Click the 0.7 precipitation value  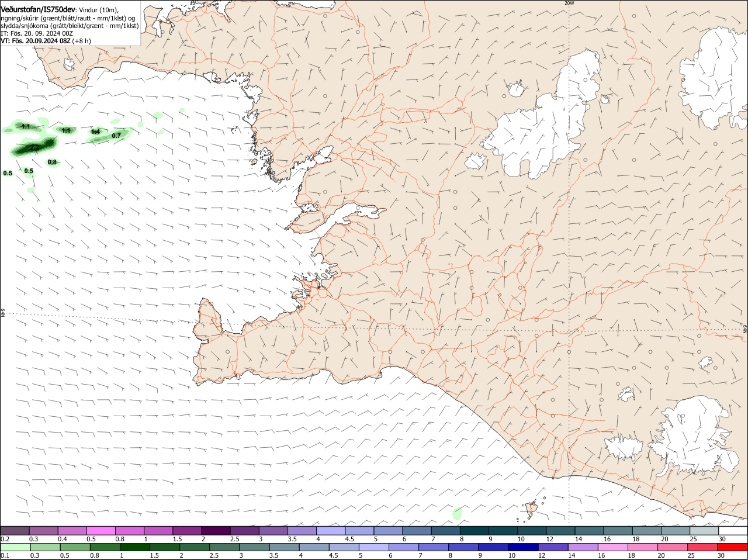tap(116, 136)
